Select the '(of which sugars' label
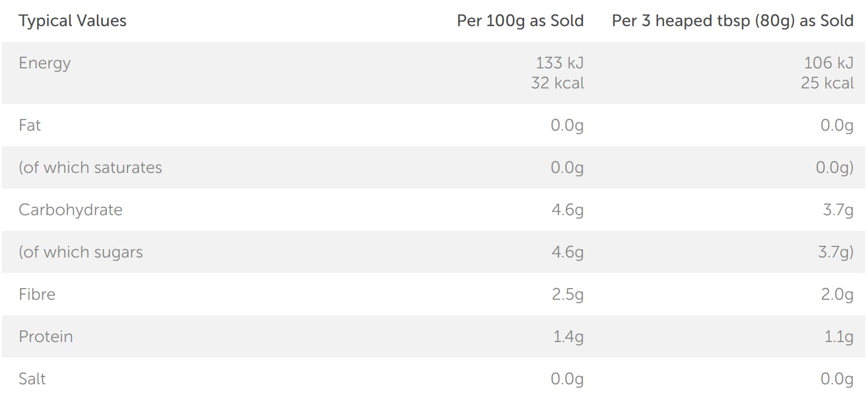The width and height of the screenshot is (868, 406). (81, 252)
